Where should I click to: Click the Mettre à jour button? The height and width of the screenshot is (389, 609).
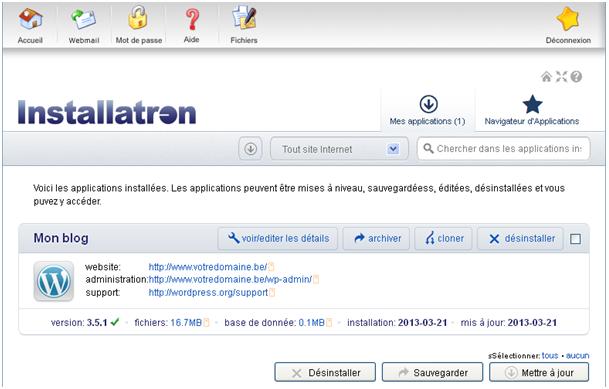(539, 373)
